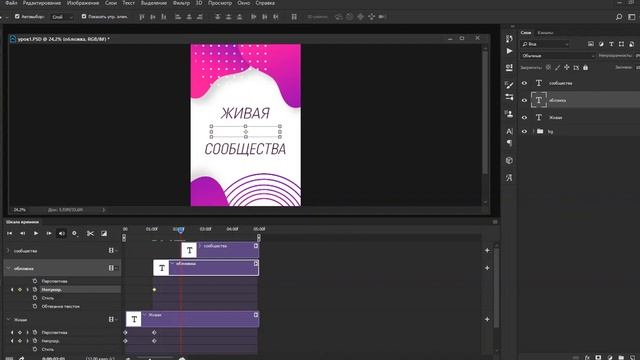Select the Живая clip in timeline
640x360 pixels.
(x=192, y=319)
